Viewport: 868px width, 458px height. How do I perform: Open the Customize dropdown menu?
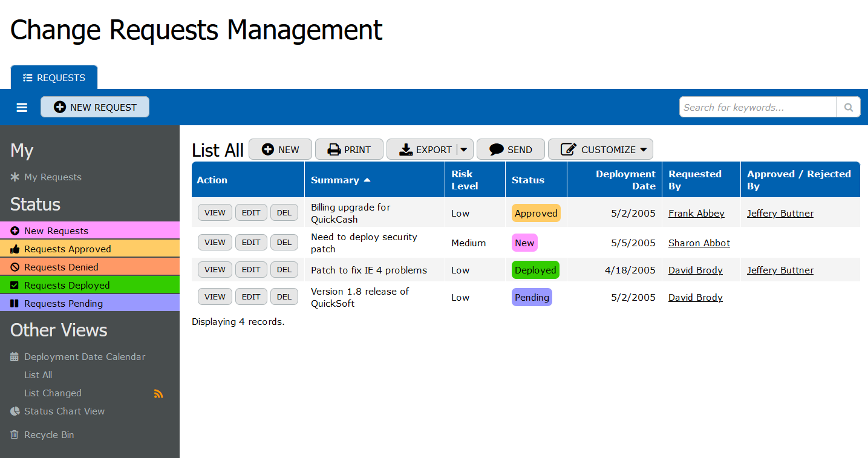coord(600,149)
